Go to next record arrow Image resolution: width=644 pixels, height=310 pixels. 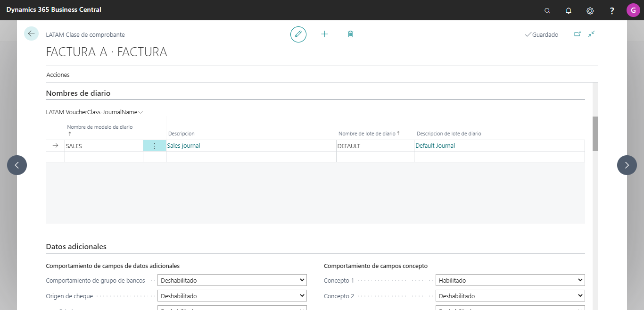(x=627, y=165)
